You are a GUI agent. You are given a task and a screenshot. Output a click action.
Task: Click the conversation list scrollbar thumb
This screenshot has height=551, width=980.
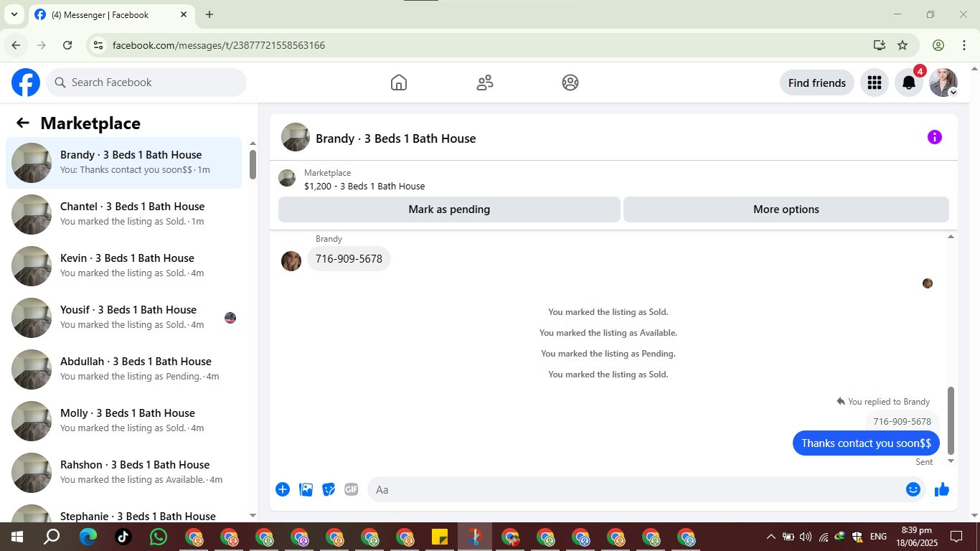(x=253, y=164)
